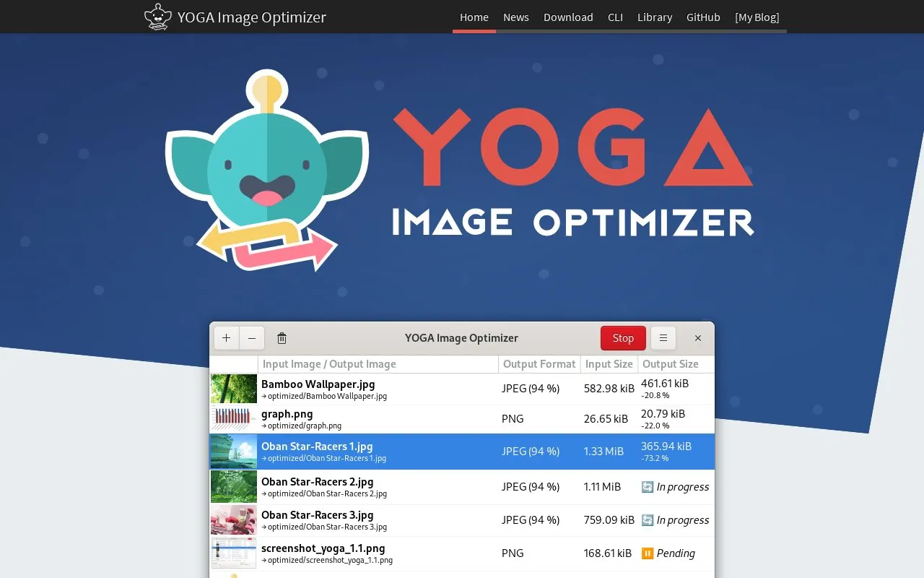Click the in-progress icon for Oban Star-Racers 3
The width and height of the screenshot is (924, 578).
[x=648, y=520]
